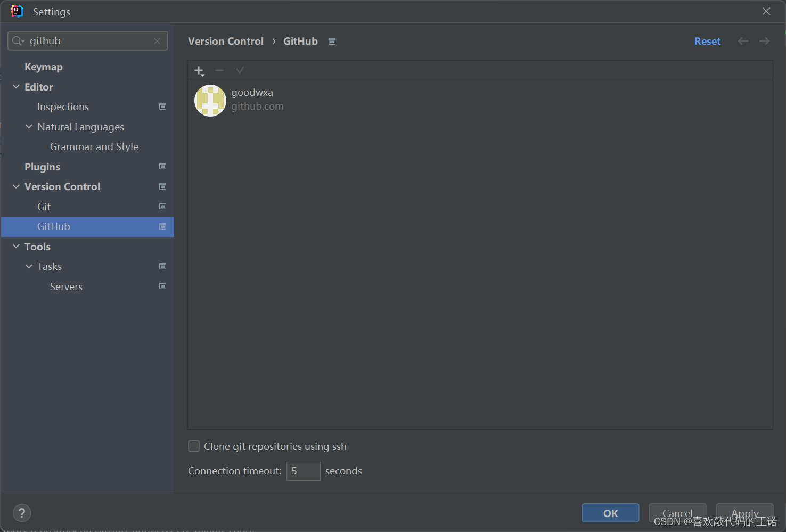Open the Plugins settings page
The width and height of the screenshot is (786, 532).
coord(42,167)
